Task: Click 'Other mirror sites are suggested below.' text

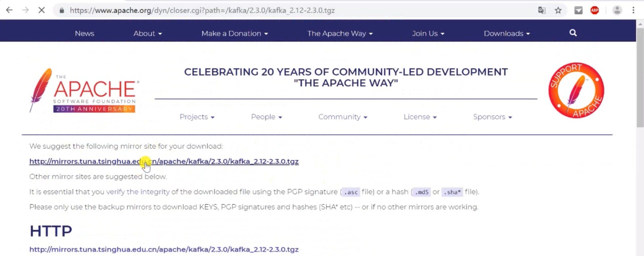Action: (98, 177)
